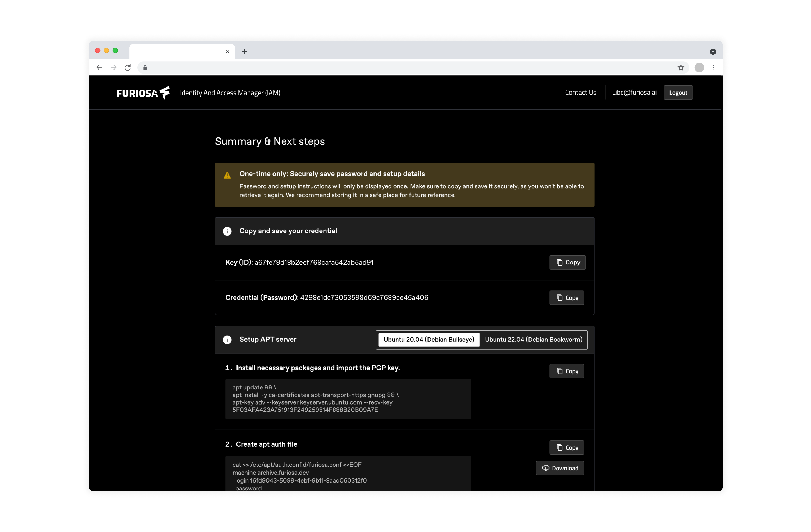The height and width of the screenshot is (532, 811).
Task: Copy the Key (ID) value
Action: point(567,263)
